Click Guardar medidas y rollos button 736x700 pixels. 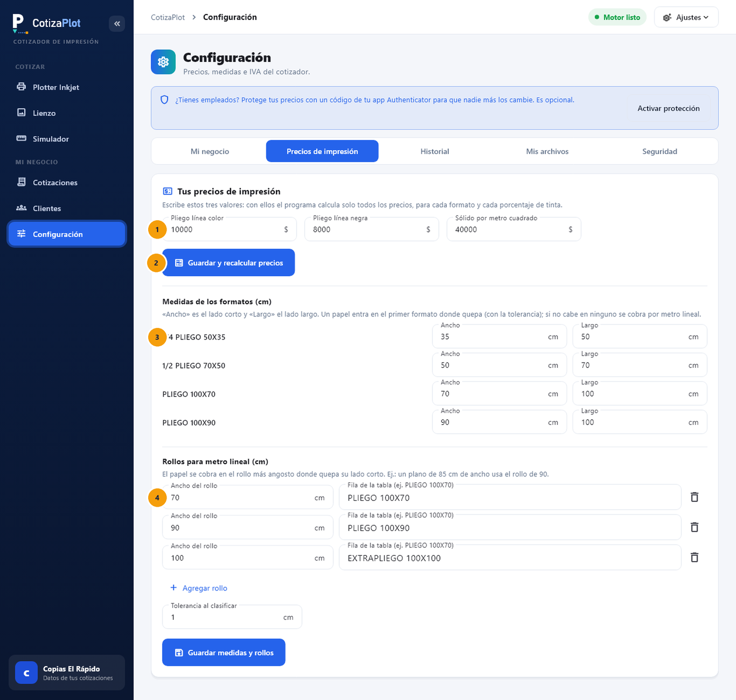click(224, 653)
